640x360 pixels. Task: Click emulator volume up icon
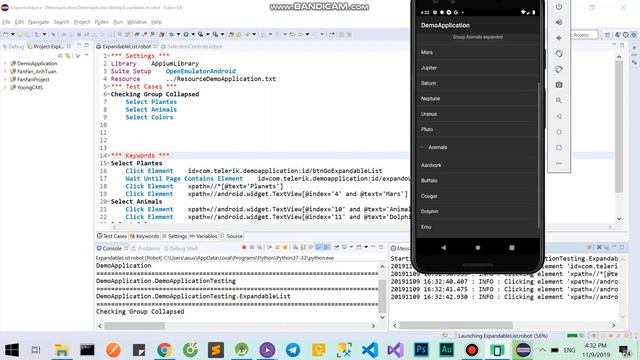[x=559, y=22]
